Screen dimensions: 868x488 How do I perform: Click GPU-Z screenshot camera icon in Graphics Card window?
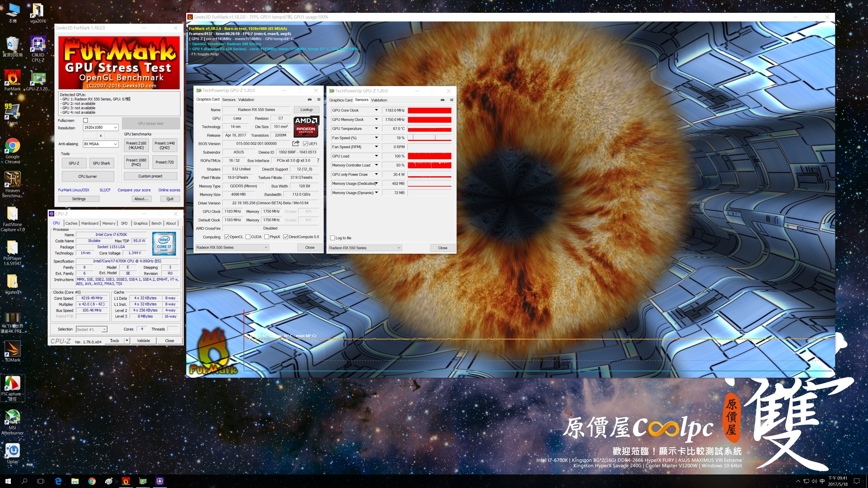click(x=309, y=99)
